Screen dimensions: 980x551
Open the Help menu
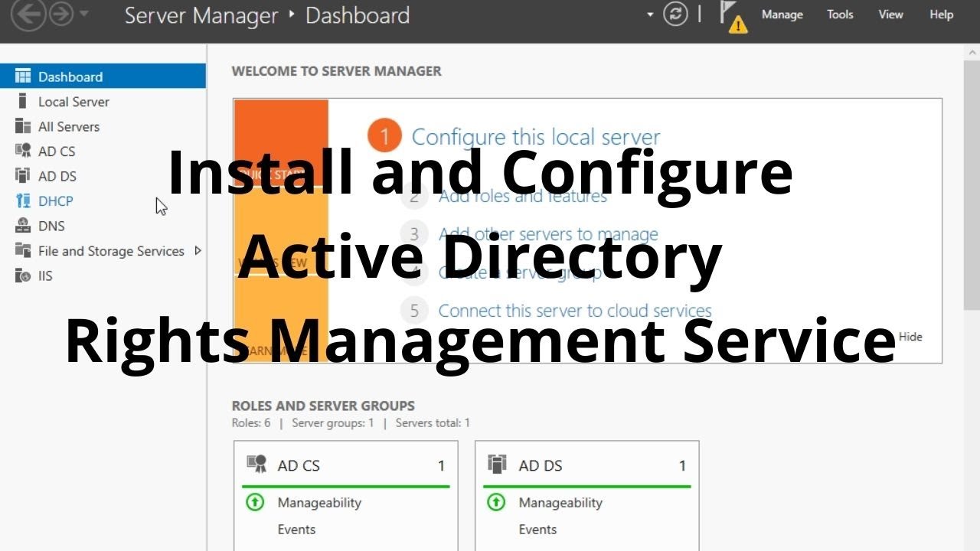941,15
